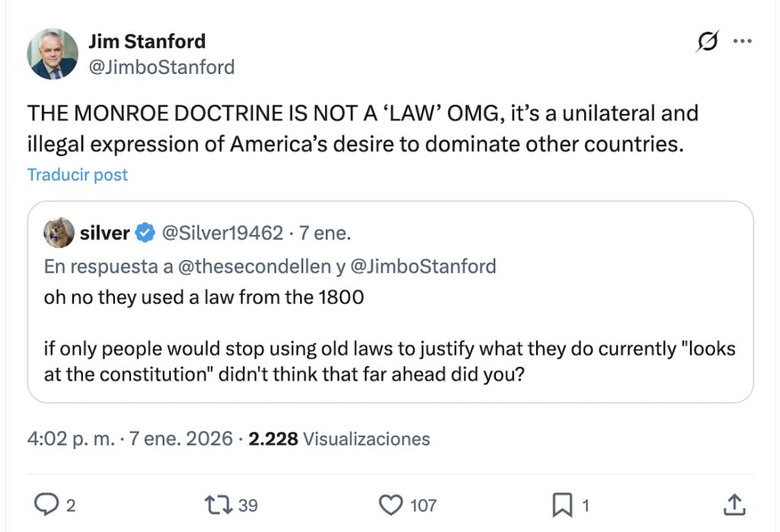Screen dimensions: 780x532
Task: Open the share post icon
Action: click(733, 504)
